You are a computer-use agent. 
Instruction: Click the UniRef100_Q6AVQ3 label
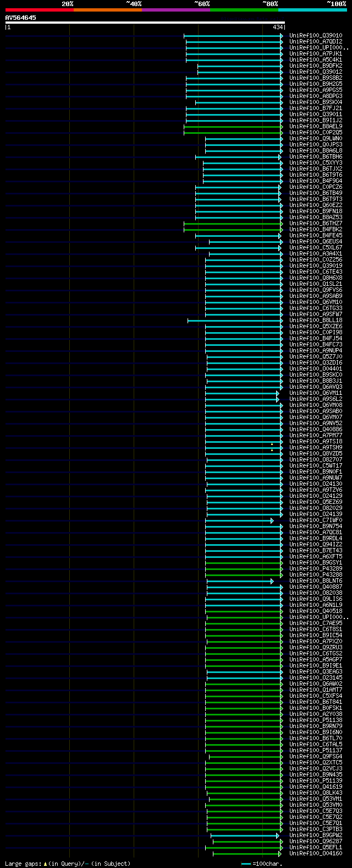[316, 387]
